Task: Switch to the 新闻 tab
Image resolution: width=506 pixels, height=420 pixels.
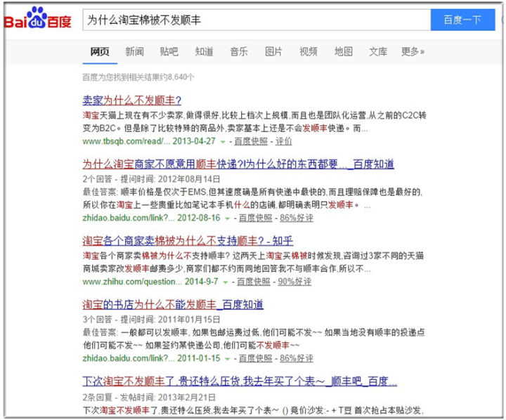Action: (x=135, y=51)
